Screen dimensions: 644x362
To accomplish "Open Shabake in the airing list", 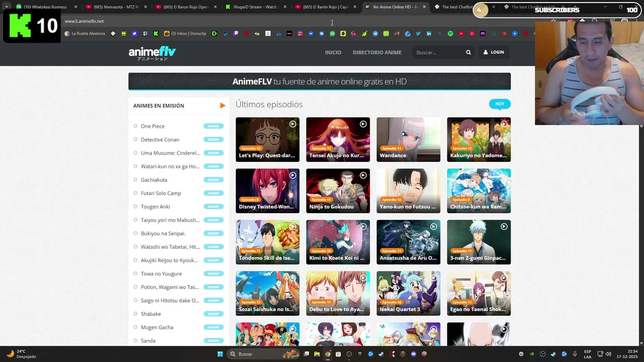I will click(x=151, y=314).
